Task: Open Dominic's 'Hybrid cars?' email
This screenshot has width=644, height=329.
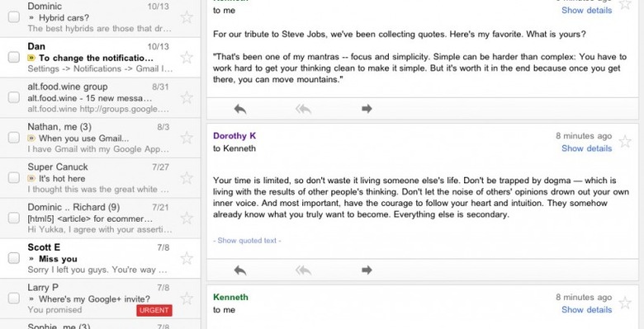Action: click(x=100, y=18)
